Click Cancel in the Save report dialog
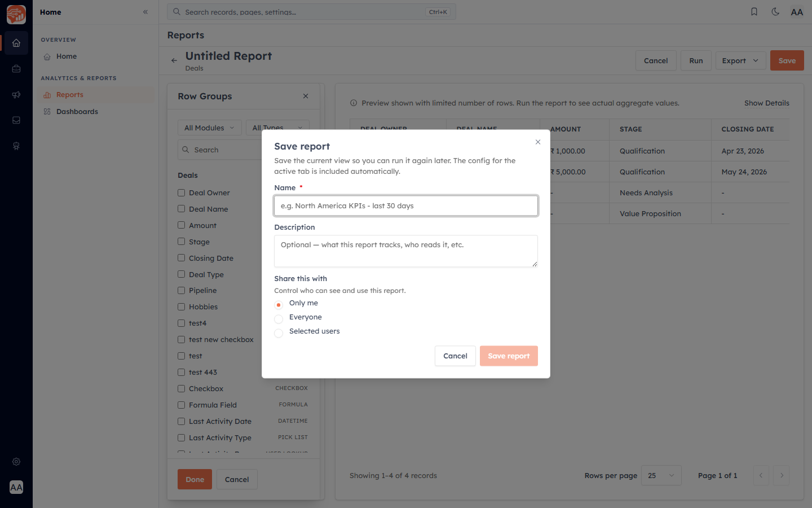Screen dimensions: 812x508 (455, 356)
